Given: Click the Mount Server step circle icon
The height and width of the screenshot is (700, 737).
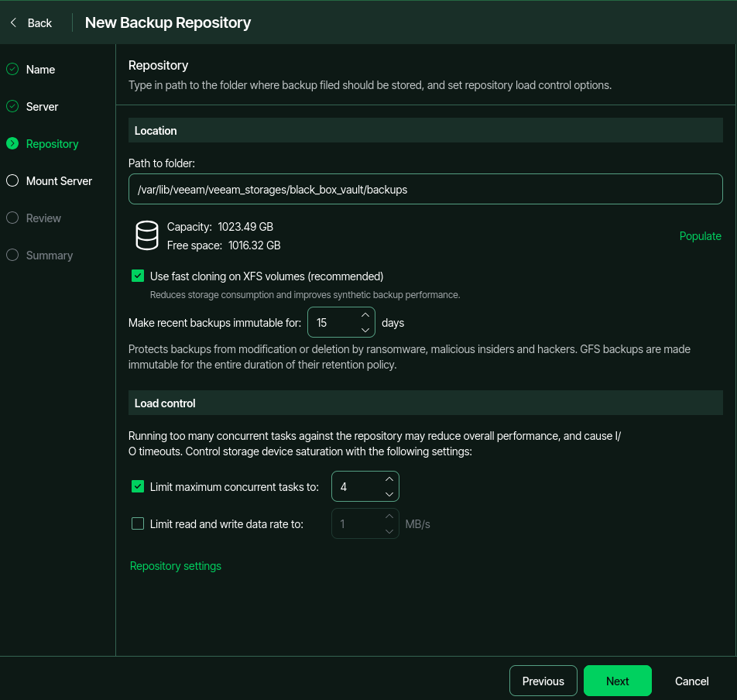Looking at the screenshot, I should click(12, 180).
